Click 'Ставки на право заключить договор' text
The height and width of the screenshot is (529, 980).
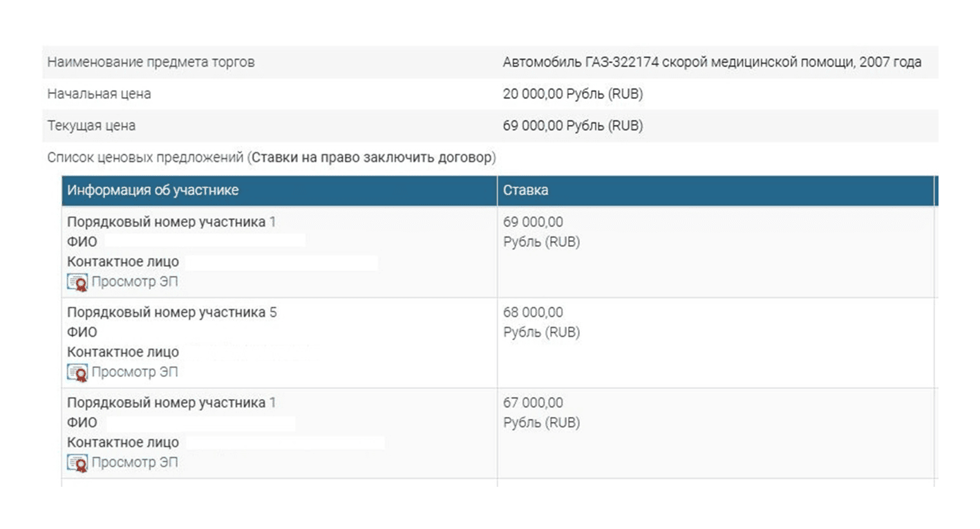(x=372, y=158)
